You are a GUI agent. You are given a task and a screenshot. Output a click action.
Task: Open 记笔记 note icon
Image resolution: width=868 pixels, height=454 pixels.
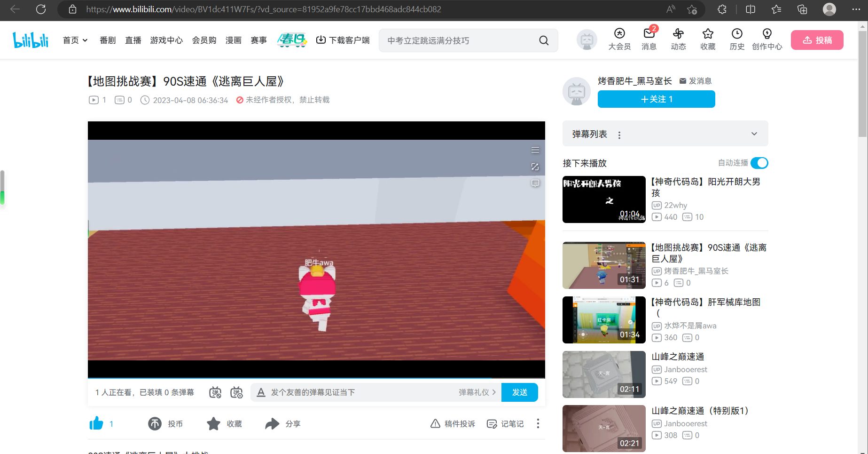click(x=492, y=424)
